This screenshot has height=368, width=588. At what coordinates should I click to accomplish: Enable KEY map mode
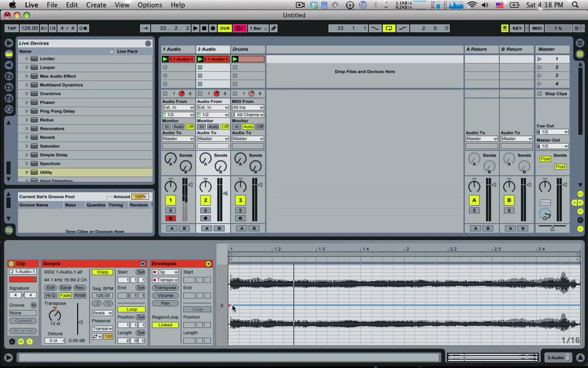tap(517, 28)
